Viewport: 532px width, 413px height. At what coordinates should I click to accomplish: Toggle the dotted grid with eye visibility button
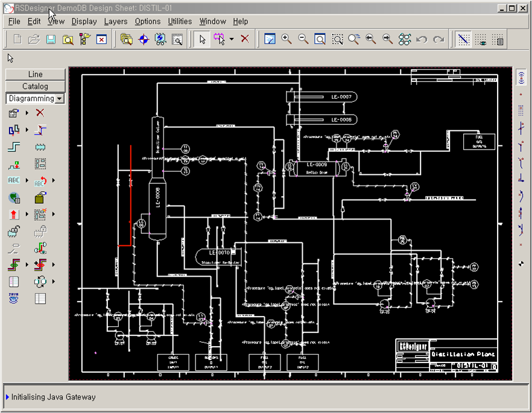coord(480,39)
